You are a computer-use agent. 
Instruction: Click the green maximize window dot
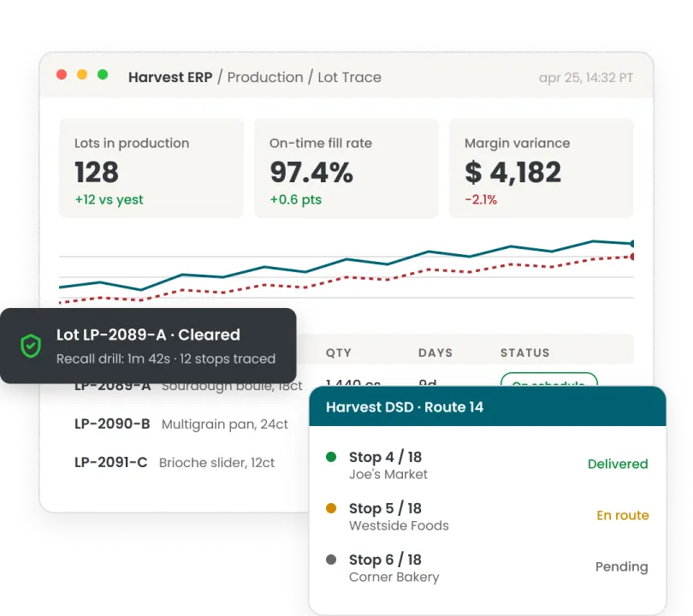click(103, 74)
